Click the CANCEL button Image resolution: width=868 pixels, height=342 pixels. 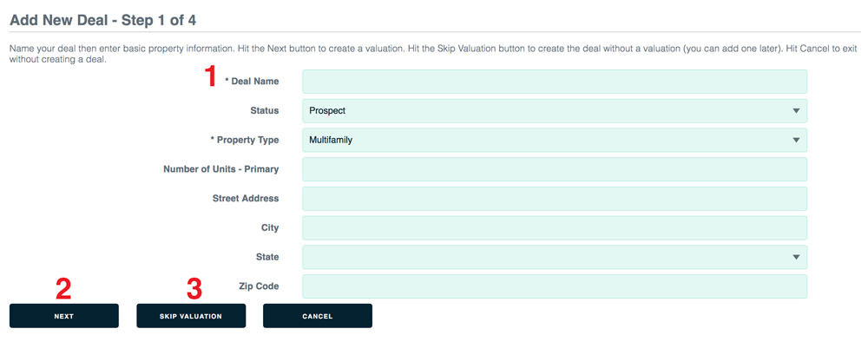pyautogui.click(x=318, y=316)
